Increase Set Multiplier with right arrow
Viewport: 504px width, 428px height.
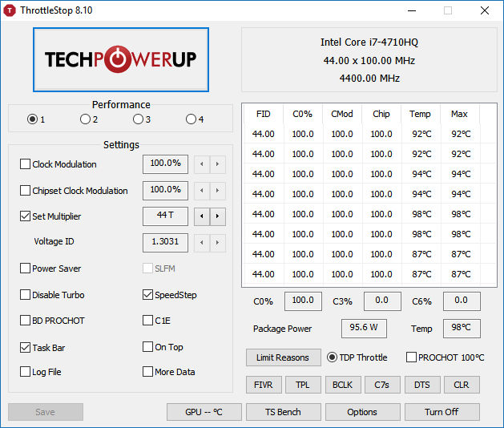[218, 216]
